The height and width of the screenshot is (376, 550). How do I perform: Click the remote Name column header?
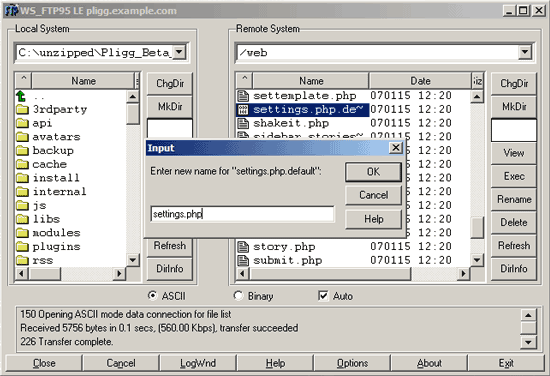[x=311, y=81]
